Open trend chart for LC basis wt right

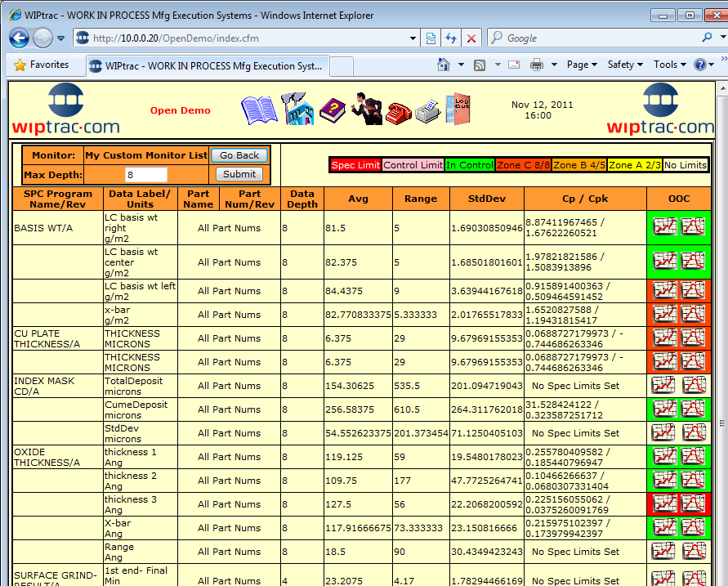click(x=664, y=226)
